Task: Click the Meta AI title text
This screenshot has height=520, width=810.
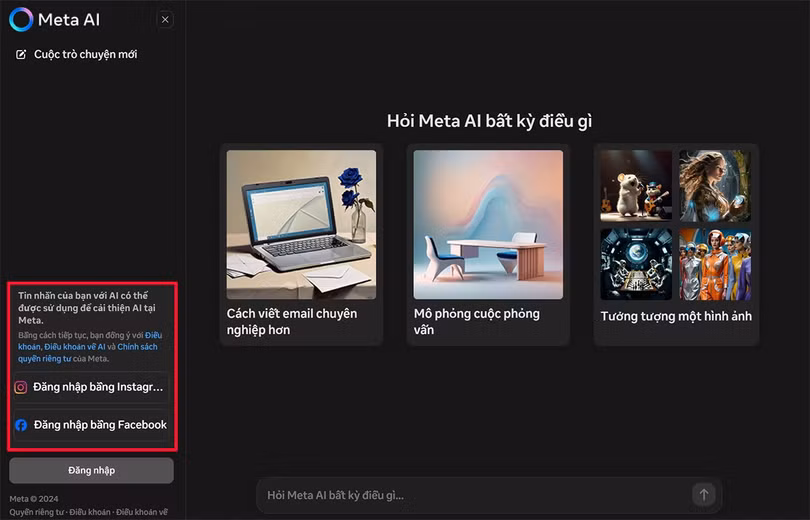Action: (x=69, y=20)
